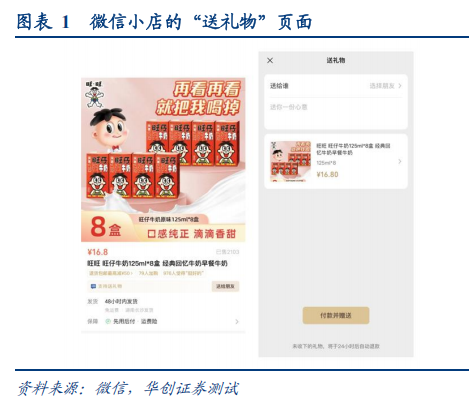Image resolution: width=474 pixels, height=410 pixels.
Task: Expand the 保障 row chevron
Action: pyautogui.click(x=237, y=321)
